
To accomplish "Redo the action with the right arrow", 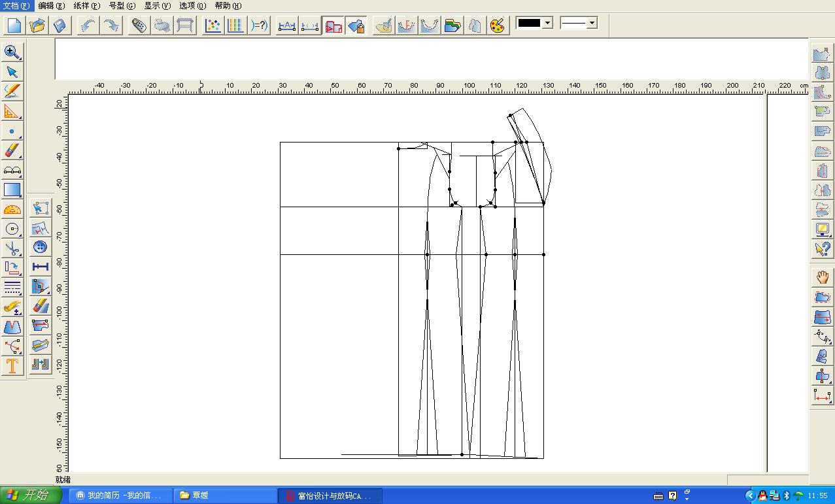I will coord(111,25).
